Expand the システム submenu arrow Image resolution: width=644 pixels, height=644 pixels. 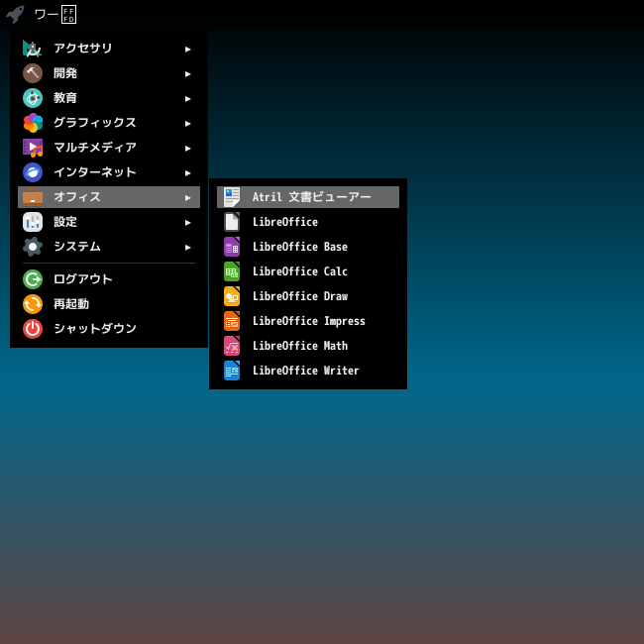tap(187, 248)
